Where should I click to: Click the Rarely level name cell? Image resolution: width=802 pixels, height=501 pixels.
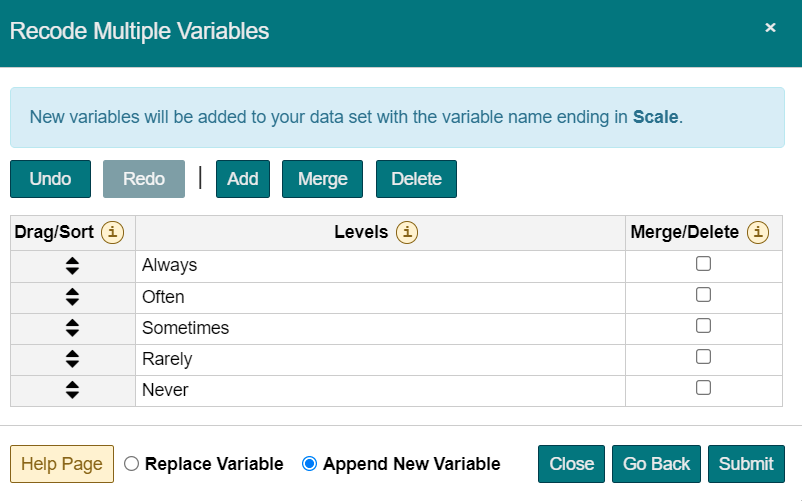point(380,359)
